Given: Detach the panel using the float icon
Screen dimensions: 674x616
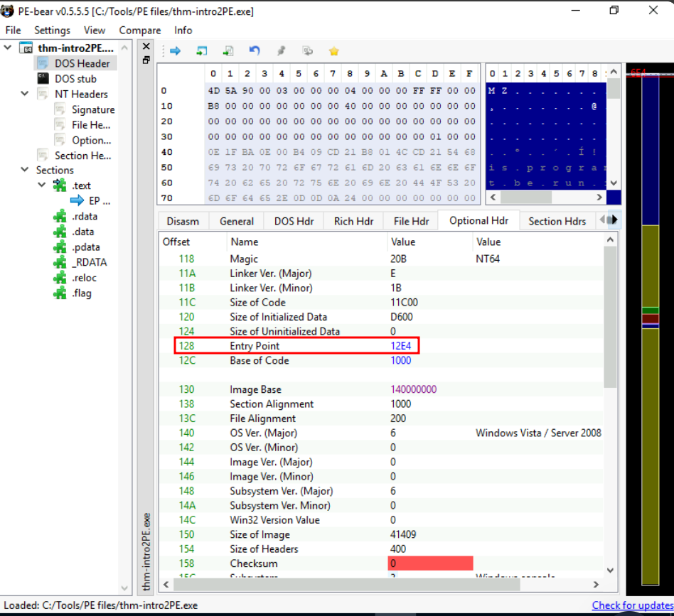Looking at the screenshot, I should 146,60.
